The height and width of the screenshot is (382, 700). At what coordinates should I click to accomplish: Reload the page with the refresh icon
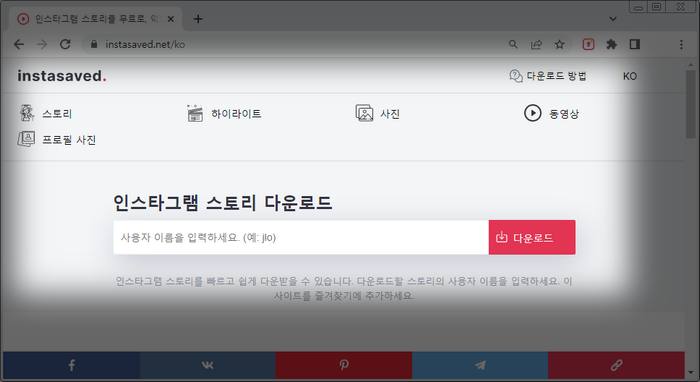coord(65,44)
